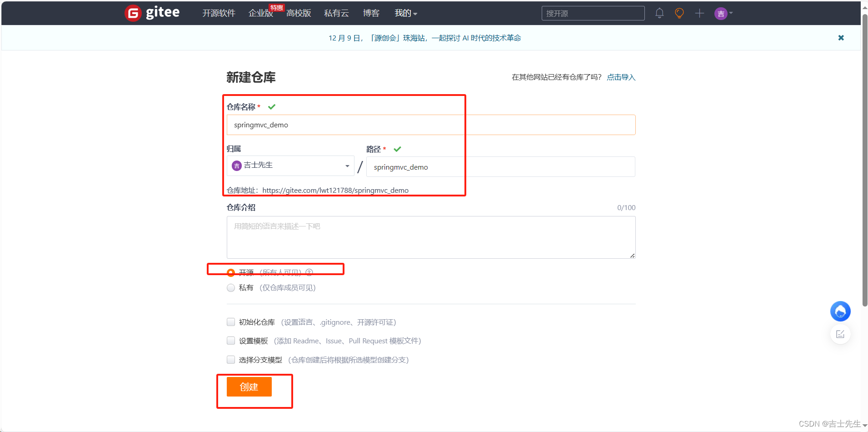This screenshot has height=432, width=868.
Task: Check the 设置模板 checkbox
Action: click(231, 341)
